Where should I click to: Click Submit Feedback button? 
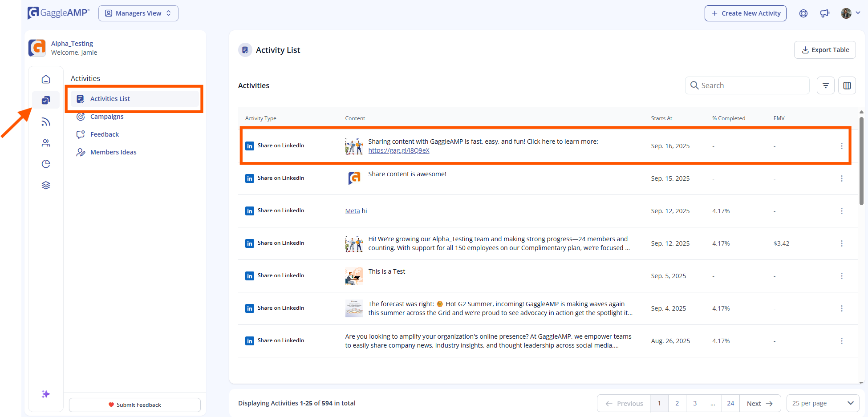[x=135, y=405]
